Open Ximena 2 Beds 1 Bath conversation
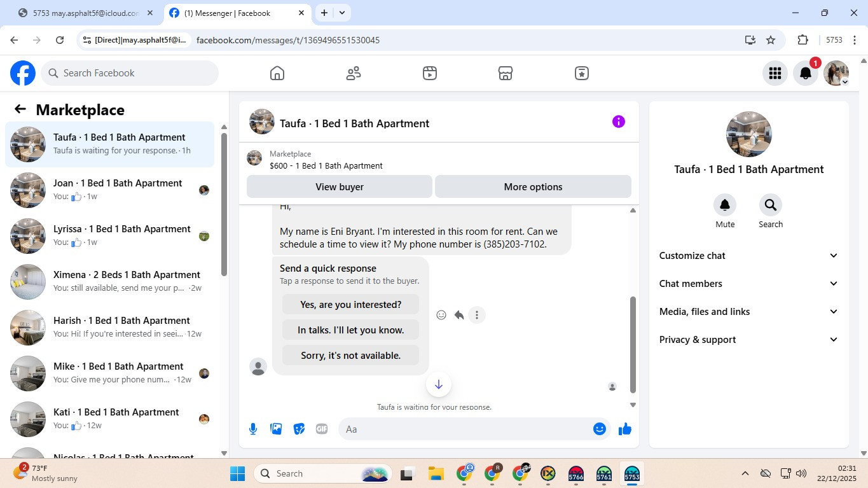 click(110, 282)
